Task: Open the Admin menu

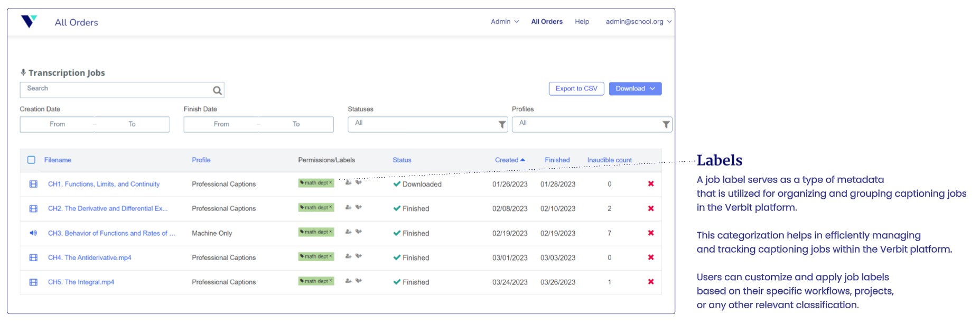Action: click(505, 22)
